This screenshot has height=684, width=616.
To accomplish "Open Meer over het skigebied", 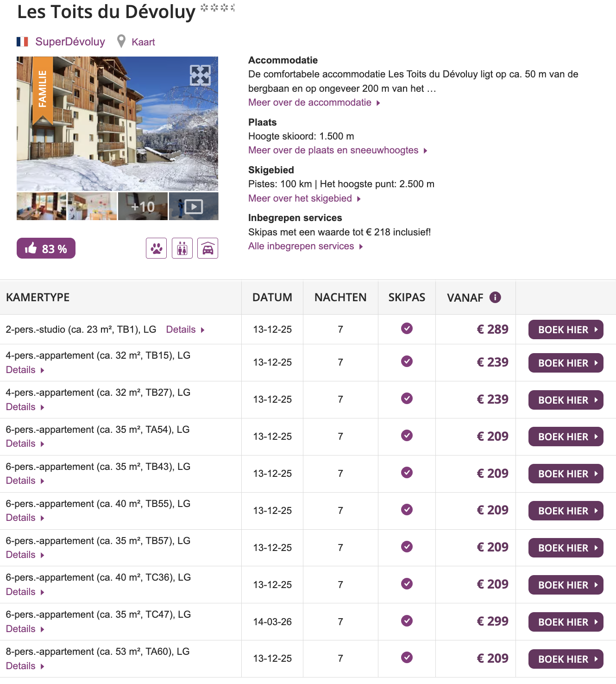I will [x=300, y=198].
